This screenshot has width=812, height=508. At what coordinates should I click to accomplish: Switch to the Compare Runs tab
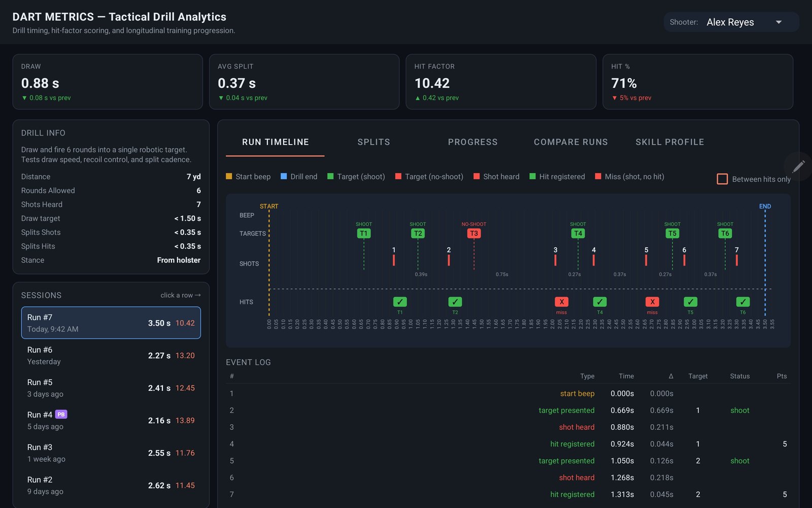[570, 142]
